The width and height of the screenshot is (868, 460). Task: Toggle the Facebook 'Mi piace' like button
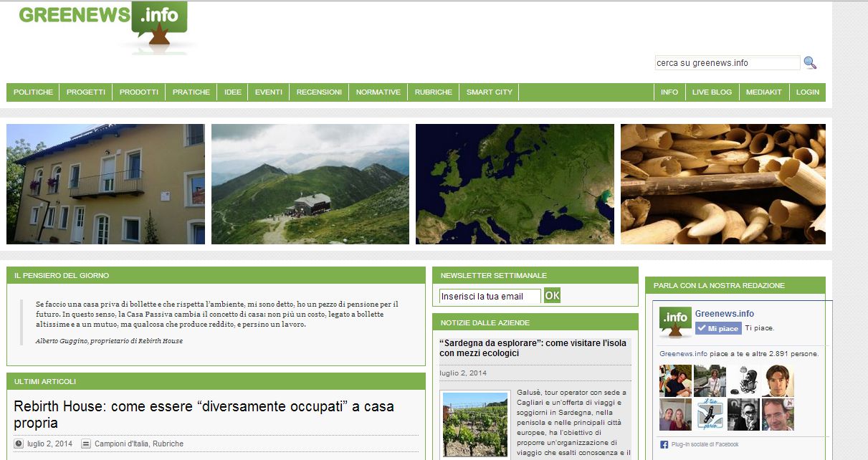click(x=717, y=328)
